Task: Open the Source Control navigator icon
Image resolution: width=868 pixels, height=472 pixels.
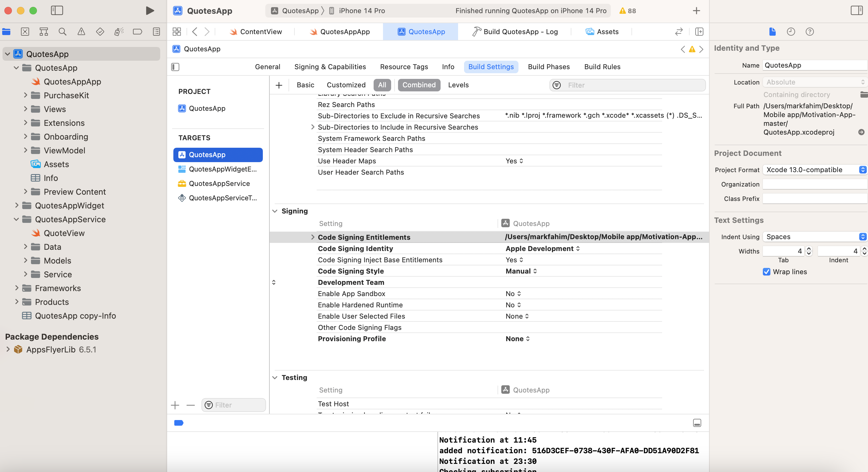Action: (x=25, y=32)
